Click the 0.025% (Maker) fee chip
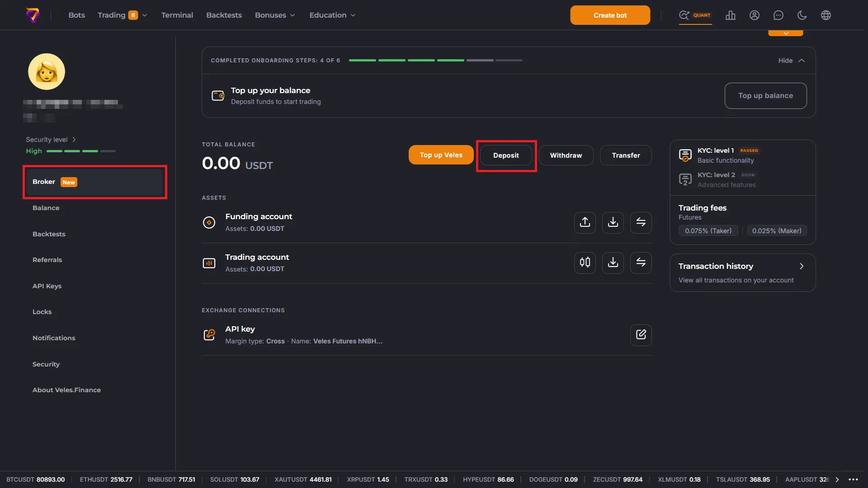Image resolution: width=868 pixels, height=488 pixels. coord(777,231)
